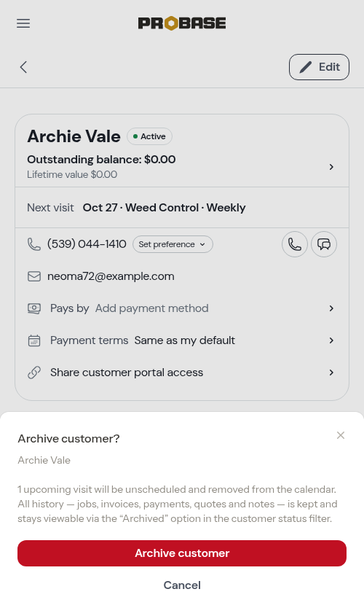Confirm with red Archive customer button

182,553
